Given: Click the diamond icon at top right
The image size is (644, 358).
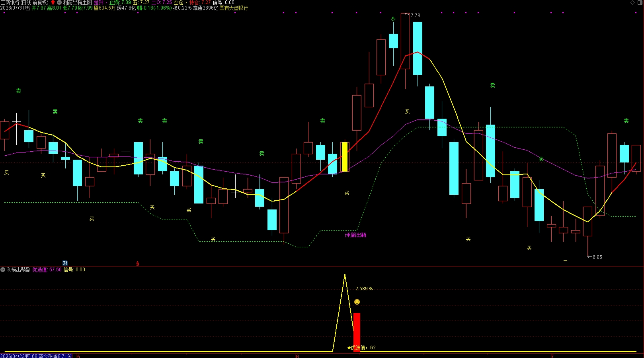Looking at the screenshot, I should point(632,2).
